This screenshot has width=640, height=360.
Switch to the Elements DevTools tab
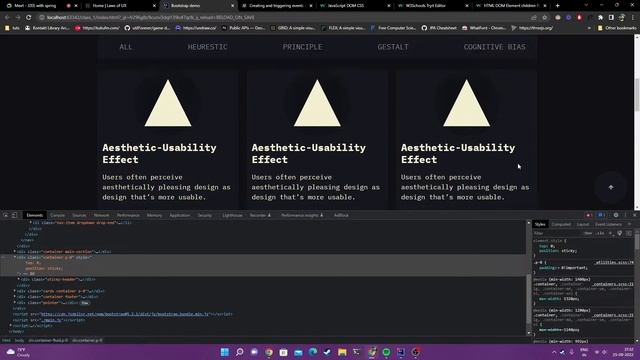point(35,215)
